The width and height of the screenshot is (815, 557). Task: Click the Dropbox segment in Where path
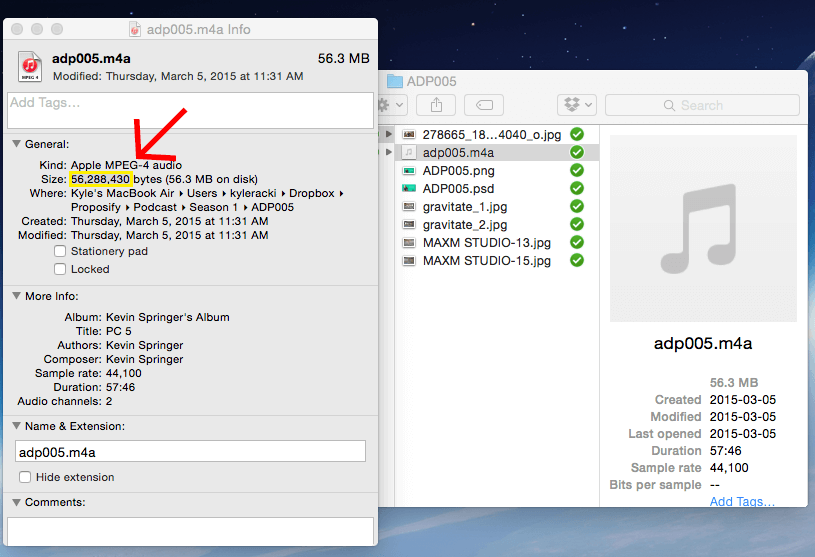pos(311,193)
